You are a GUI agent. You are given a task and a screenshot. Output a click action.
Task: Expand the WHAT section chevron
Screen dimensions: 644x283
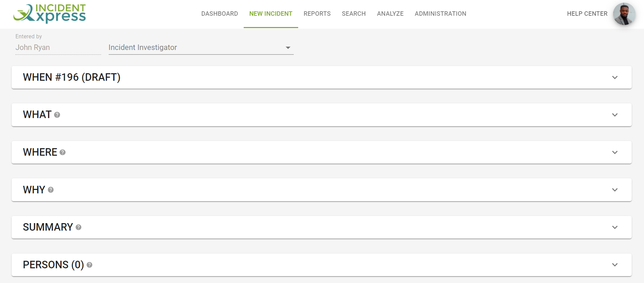pos(615,115)
